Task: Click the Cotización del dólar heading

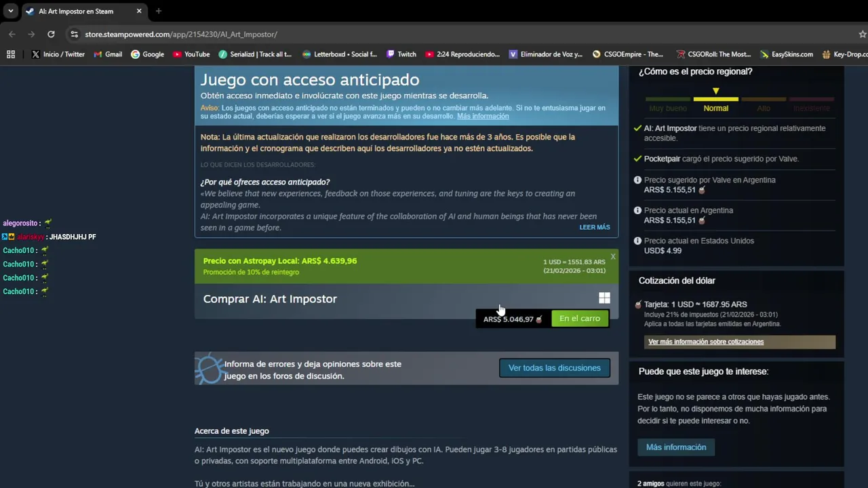Action: [x=677, y=281]
